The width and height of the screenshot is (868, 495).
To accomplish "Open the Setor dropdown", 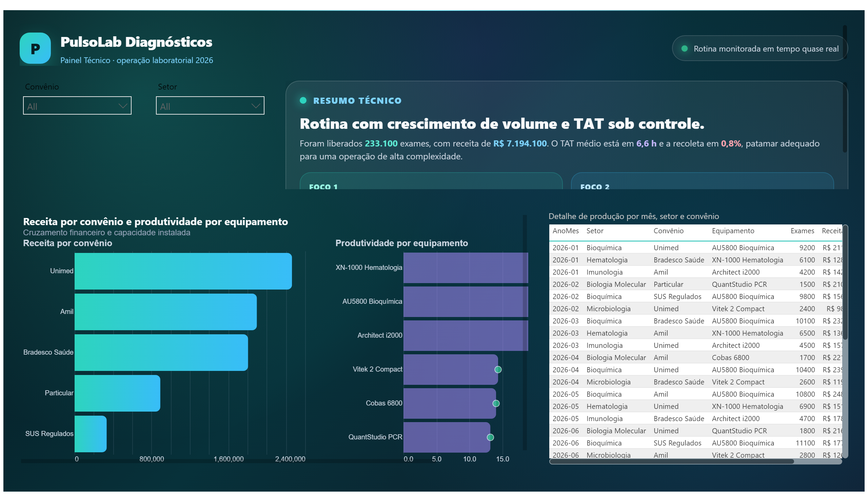I will [x=210, y=106].
